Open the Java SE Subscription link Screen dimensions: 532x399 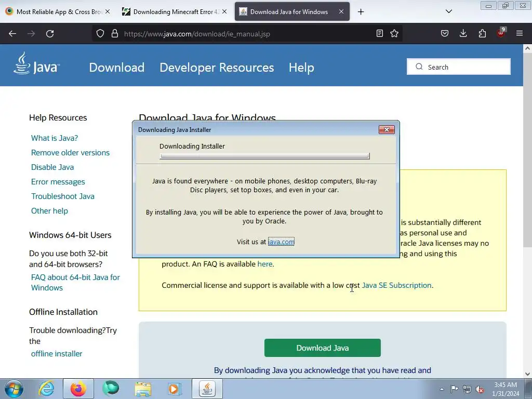pos(396,285)
